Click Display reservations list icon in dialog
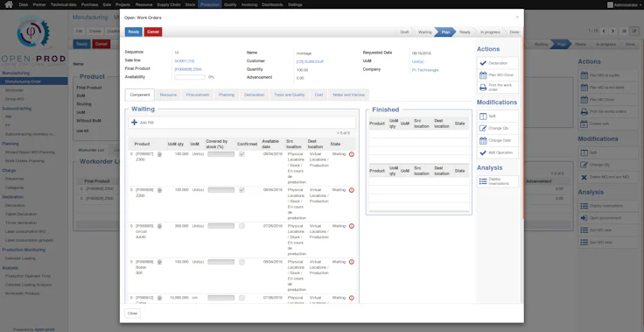 click(x=483, y=181)
